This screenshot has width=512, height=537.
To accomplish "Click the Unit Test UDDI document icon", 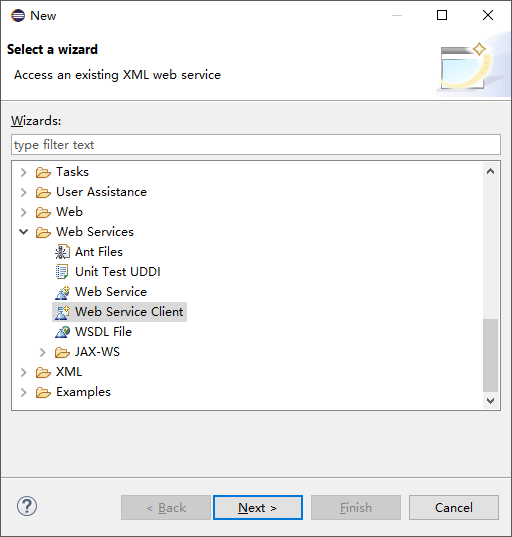I will (62, 272).
